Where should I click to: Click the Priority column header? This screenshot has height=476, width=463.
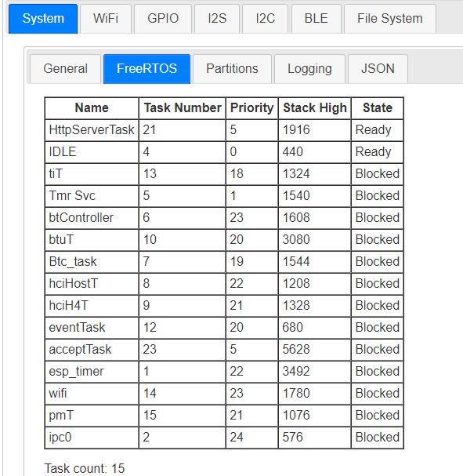(x=251, y=108)
